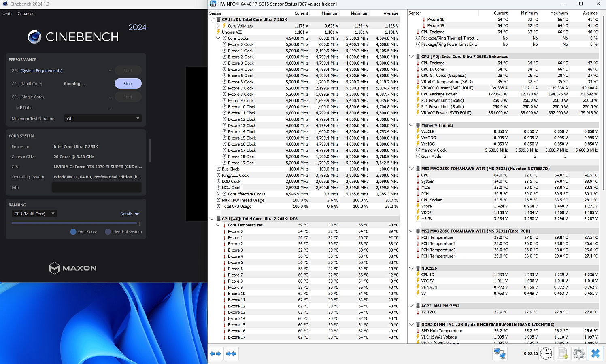The width and height of the screenshot is (606, 364).
Task: Click the chip icon of NUC126 group
Action: 418,269
